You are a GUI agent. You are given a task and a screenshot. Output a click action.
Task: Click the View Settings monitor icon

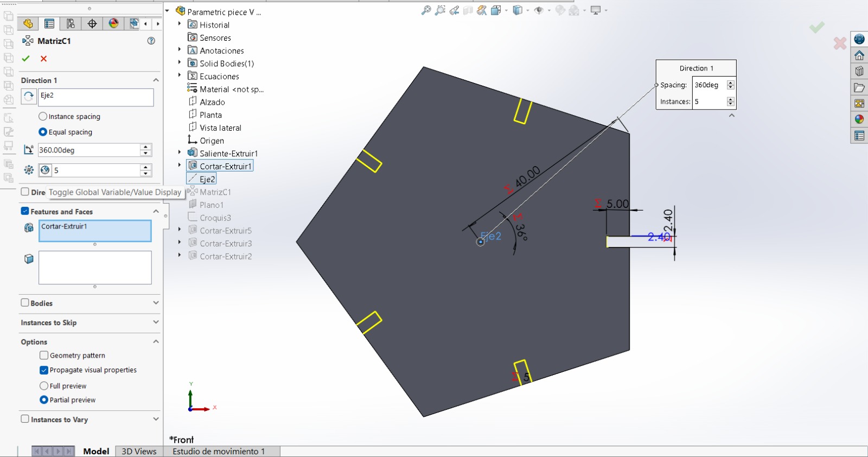click(x=596, y=10)
